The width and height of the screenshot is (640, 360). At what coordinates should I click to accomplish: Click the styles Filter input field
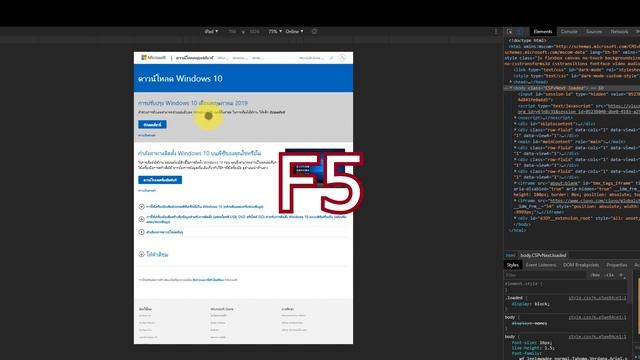545,275
